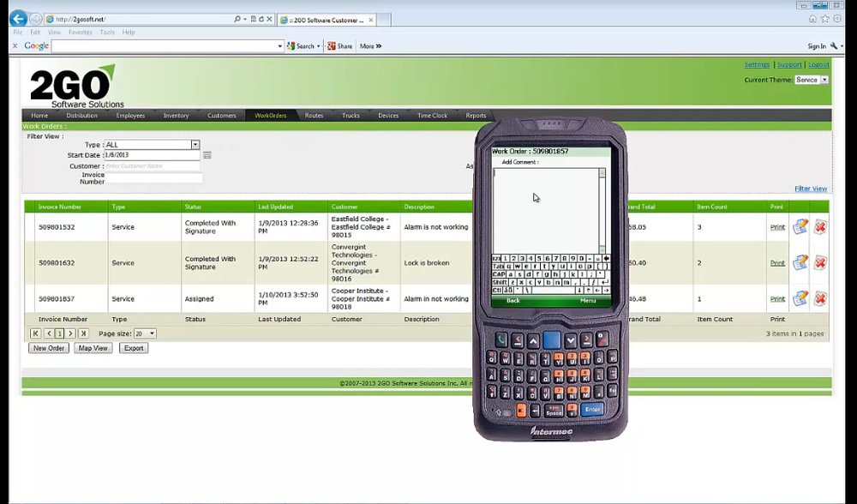
Task: Edit work order 509801532
Action: pyautogui.click(x=800, y=226)
